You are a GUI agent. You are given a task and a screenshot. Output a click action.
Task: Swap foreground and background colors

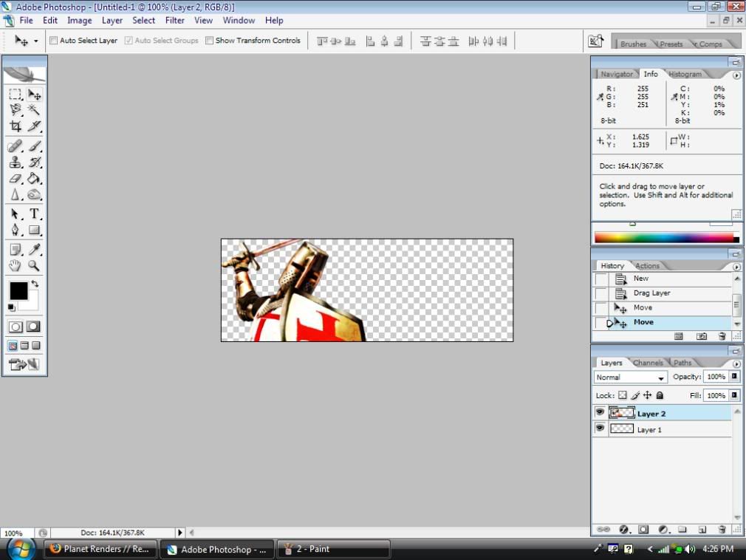click(35, 284)
